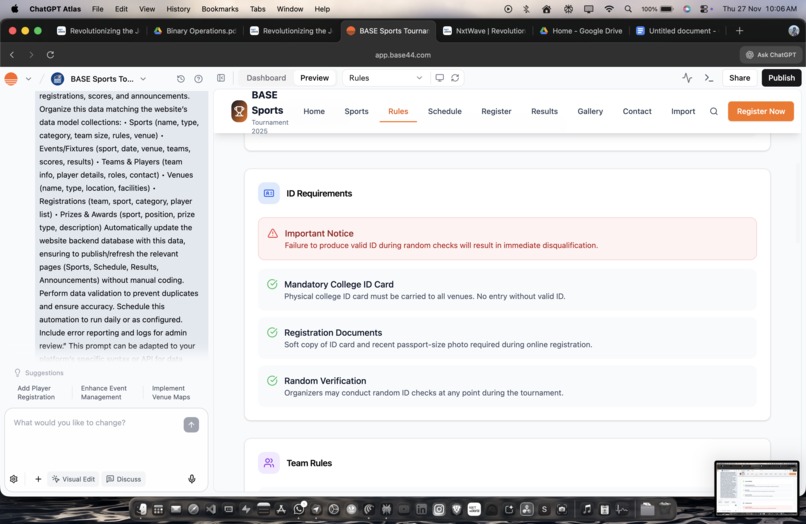Select the Implement Venue Maps suggestion
Screen dimensions: 806x524
(x=171, y=393)
